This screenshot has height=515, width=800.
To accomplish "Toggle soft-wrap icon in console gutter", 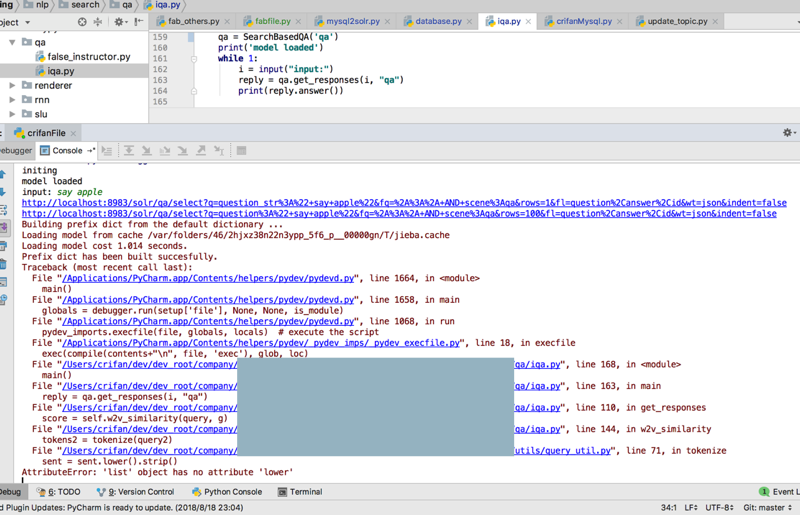I will pyautogui.click(x=3, y=210).
